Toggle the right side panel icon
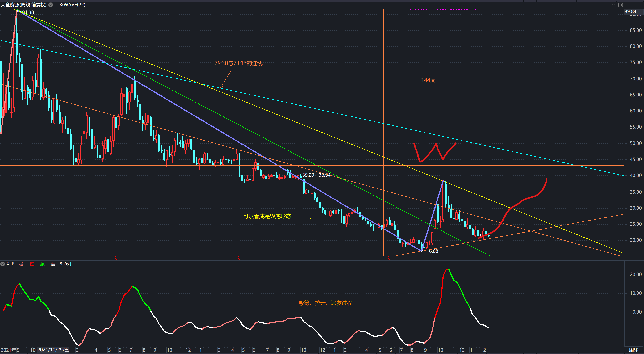Image resolution: width=644 pixels, height=354 pixels. [x=621, y=5]
